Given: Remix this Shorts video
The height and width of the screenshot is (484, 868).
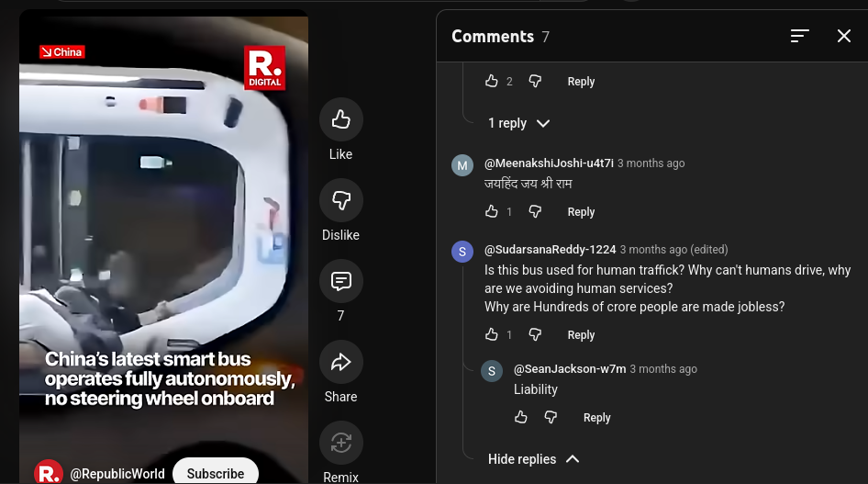Looking at the screenshot, I should (340, 443).
